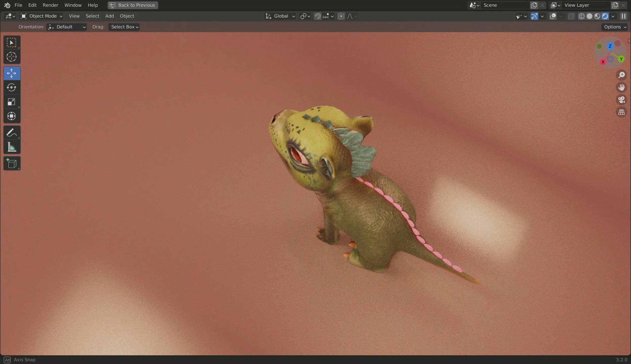Click the zoom magnifier viewport icon
631x364 pixels.
pyautogui.click(x=621, y=75)
